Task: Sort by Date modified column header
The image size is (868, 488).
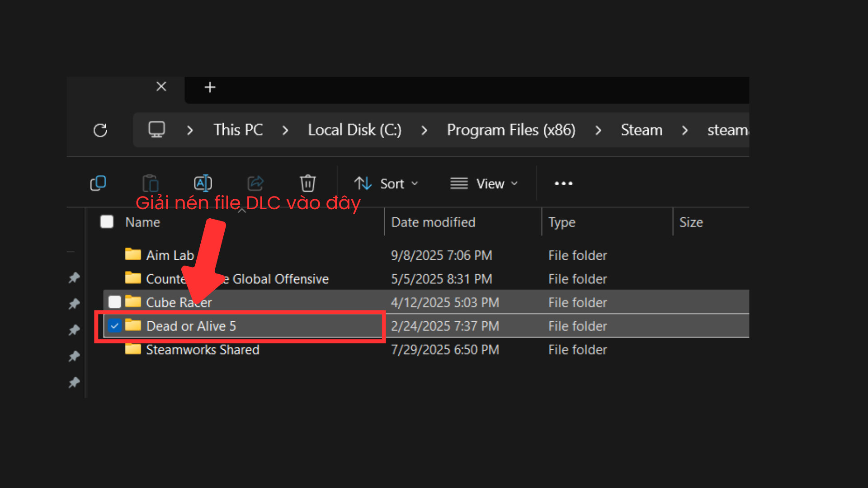Action: coord(433,222)
